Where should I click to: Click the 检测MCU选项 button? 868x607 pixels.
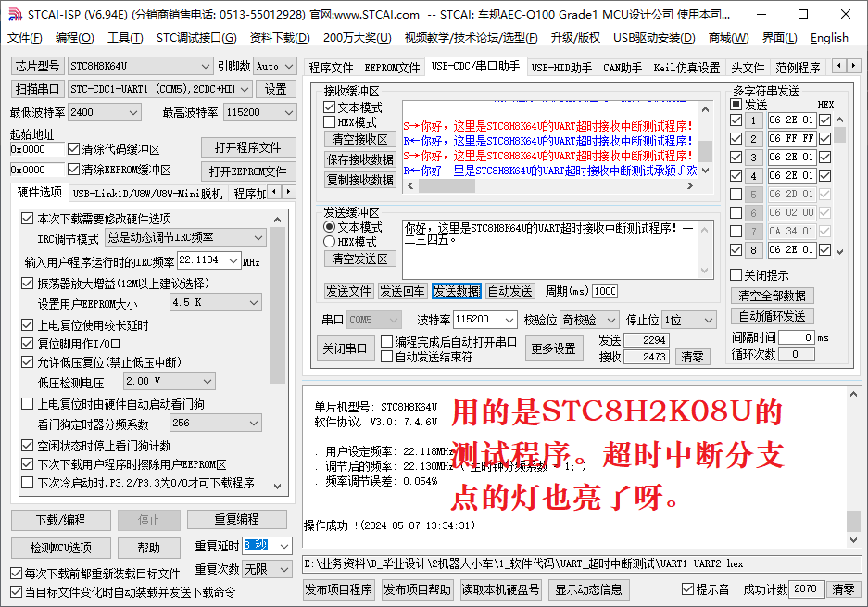click(x=61, y=548)
